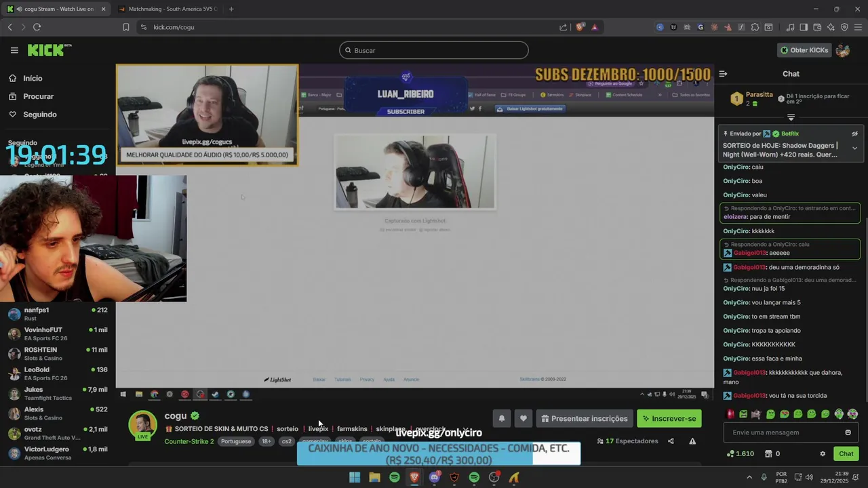
Task: Open nanfps1 channel in sidebar
Action: 58,314
